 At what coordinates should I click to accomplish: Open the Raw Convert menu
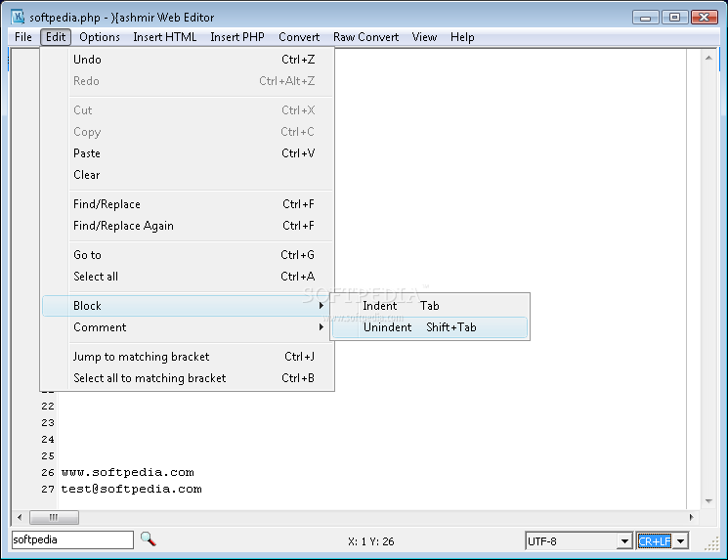coord(365,37)
